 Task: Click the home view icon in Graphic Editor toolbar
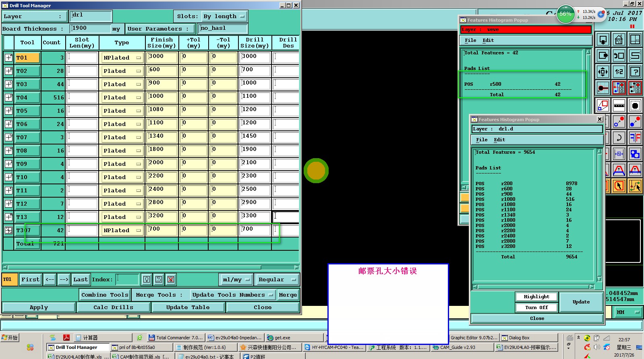pyautogui.click(x=619, y=40)
